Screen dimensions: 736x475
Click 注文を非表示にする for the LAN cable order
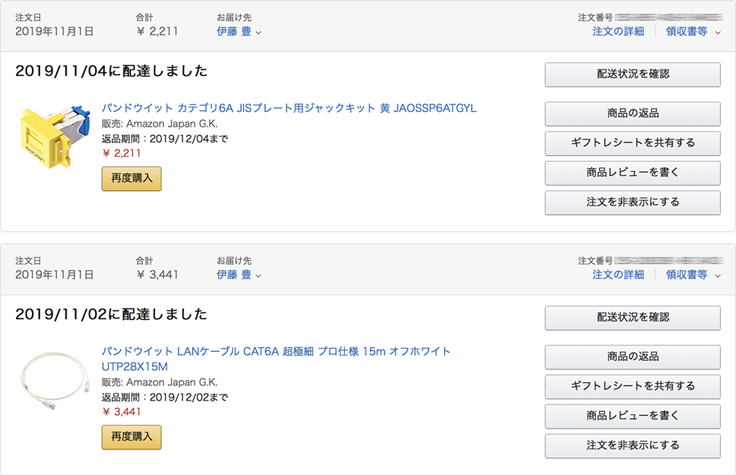[632, 445]
